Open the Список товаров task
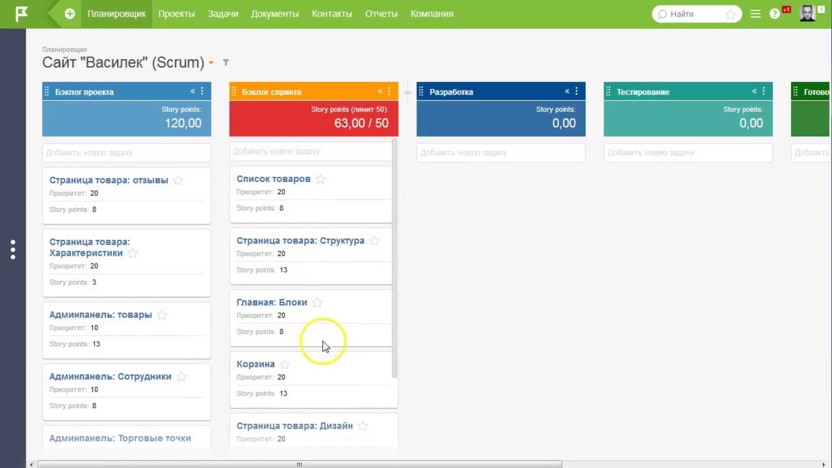Screen dimensions: 832x468 273,179
